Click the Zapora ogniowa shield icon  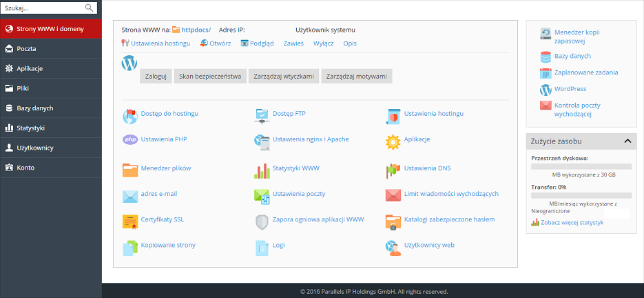(x=262, y=222)
